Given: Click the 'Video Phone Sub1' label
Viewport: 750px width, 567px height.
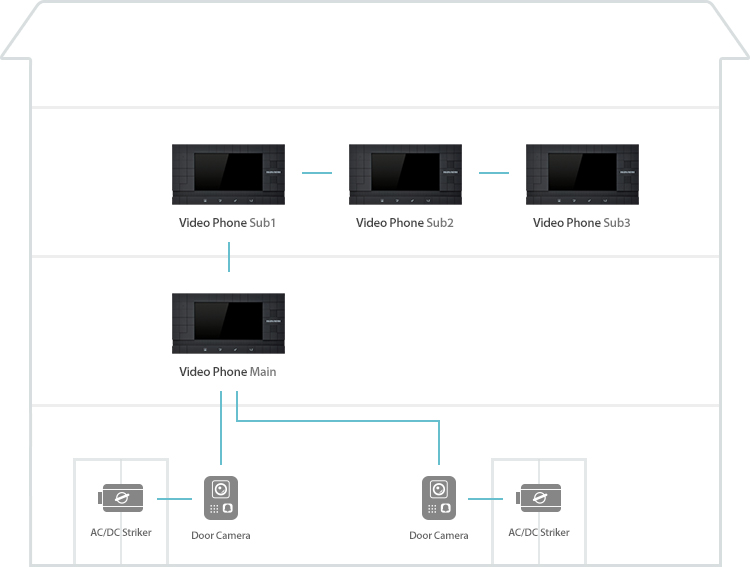Looking at the screenshot, I should [x=227, y=223].
